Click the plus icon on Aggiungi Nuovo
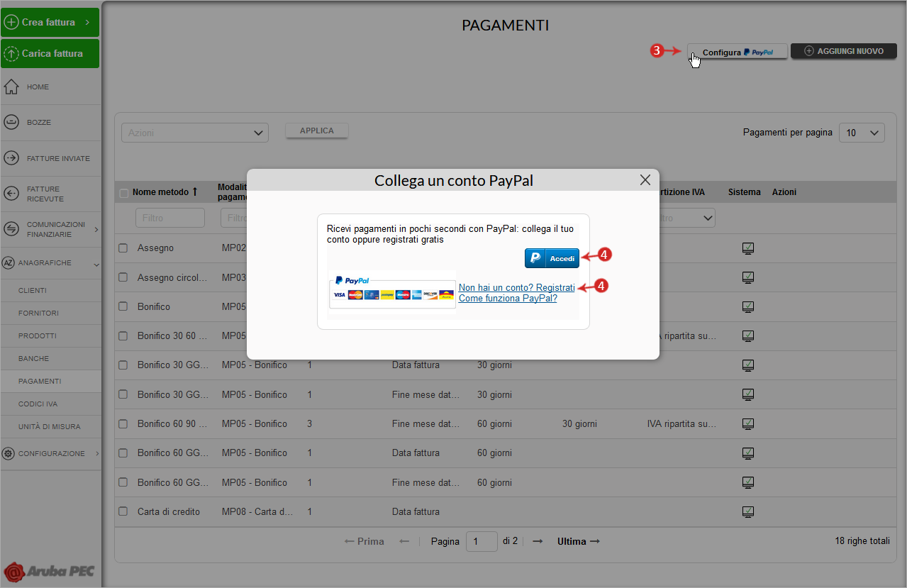Viewport: 907px width, 588px height. pyautogui.click(x=808, y=51)
